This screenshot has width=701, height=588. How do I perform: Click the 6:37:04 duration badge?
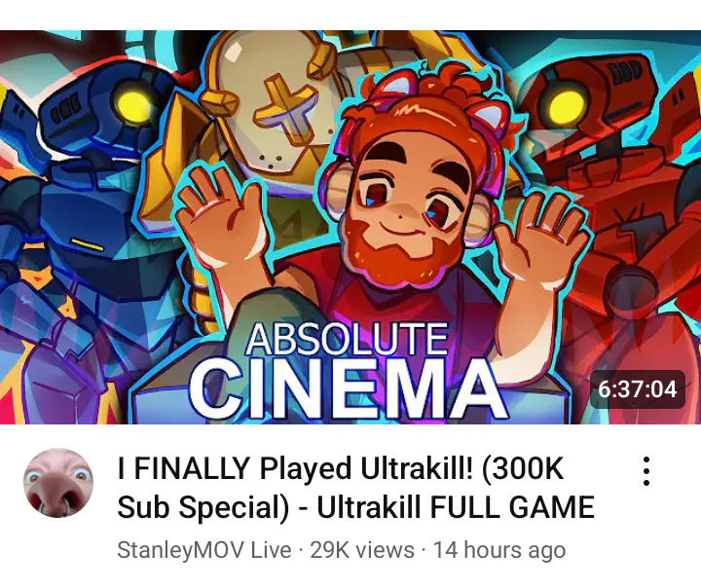638,389
